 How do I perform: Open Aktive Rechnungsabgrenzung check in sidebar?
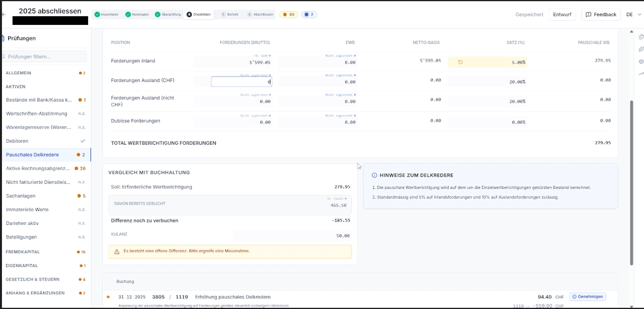[45, 168]
